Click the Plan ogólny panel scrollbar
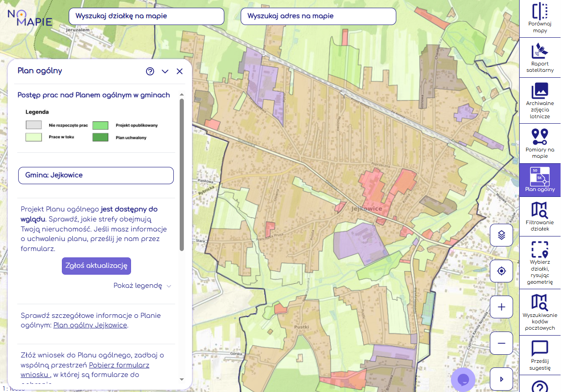The height and width of the screenshot is (392, 561). [182, 173]
